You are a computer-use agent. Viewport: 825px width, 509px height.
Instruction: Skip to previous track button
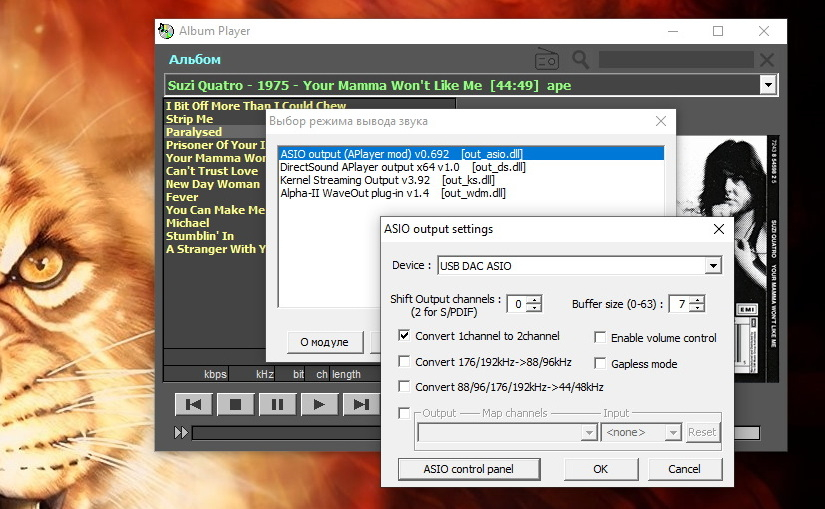[194, 404]
